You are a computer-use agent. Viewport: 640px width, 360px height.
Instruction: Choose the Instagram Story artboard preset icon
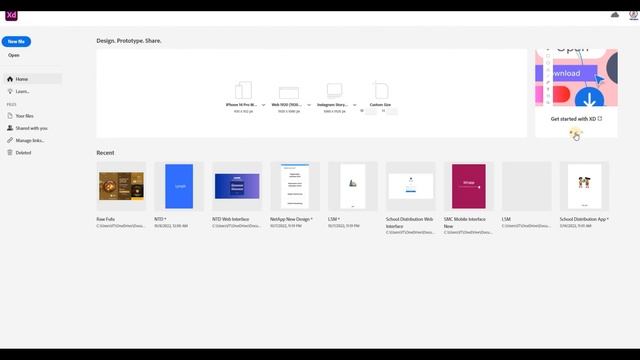[x=334, y=91]
